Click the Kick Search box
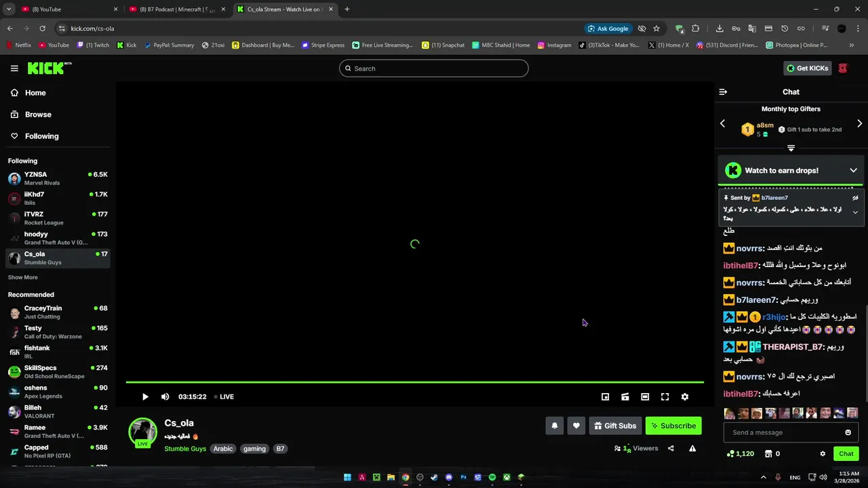 point(433,68)
